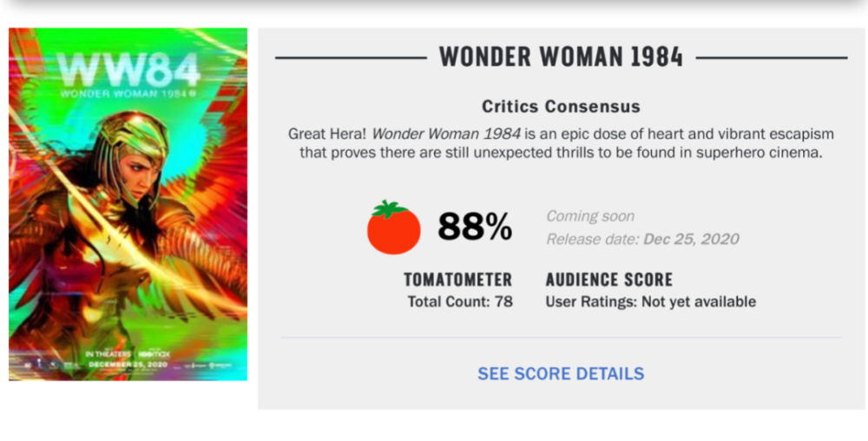Click the WW84 logo on the poster

point(128,70)
